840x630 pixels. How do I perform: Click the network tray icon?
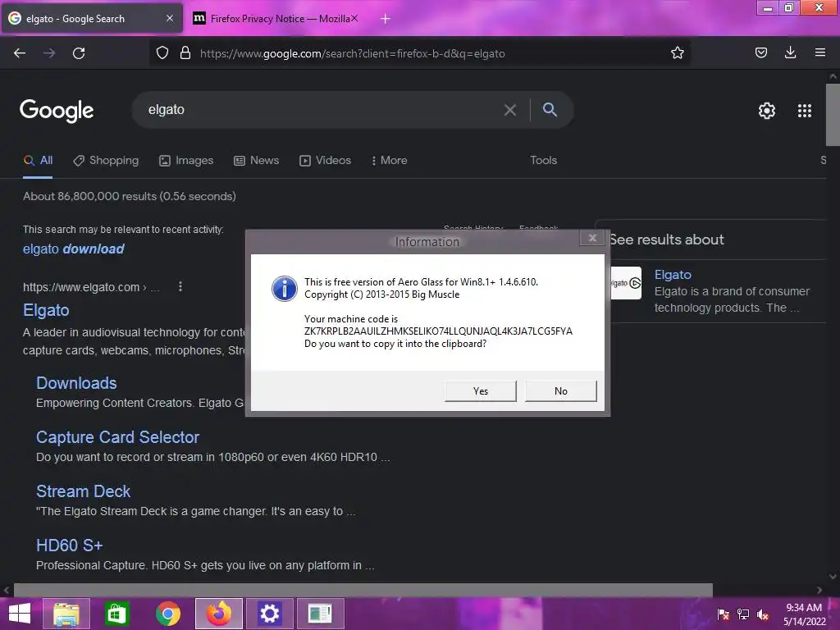coord(743,614)
